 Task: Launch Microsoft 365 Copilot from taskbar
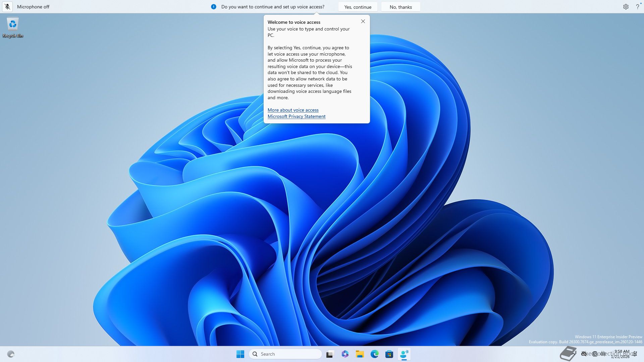pos(345,354)
